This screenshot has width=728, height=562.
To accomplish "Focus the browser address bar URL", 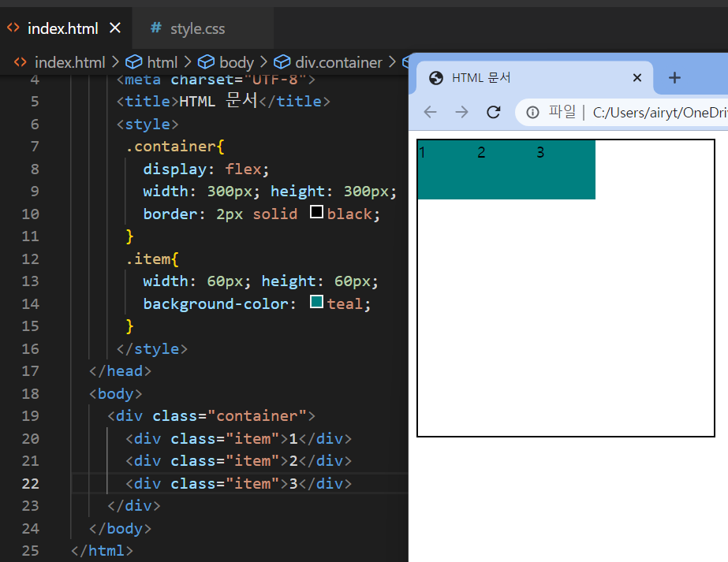I will (659, 112).
